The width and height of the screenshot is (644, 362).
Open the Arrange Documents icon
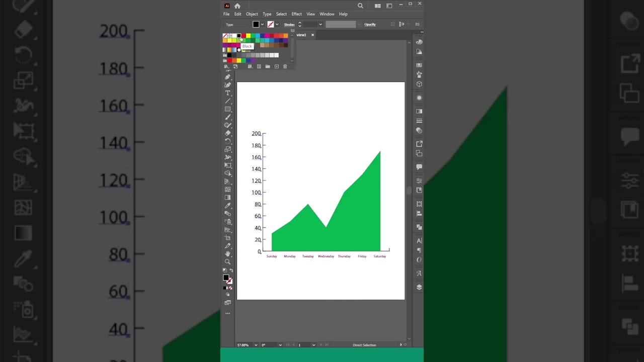[x=378, y=6]
